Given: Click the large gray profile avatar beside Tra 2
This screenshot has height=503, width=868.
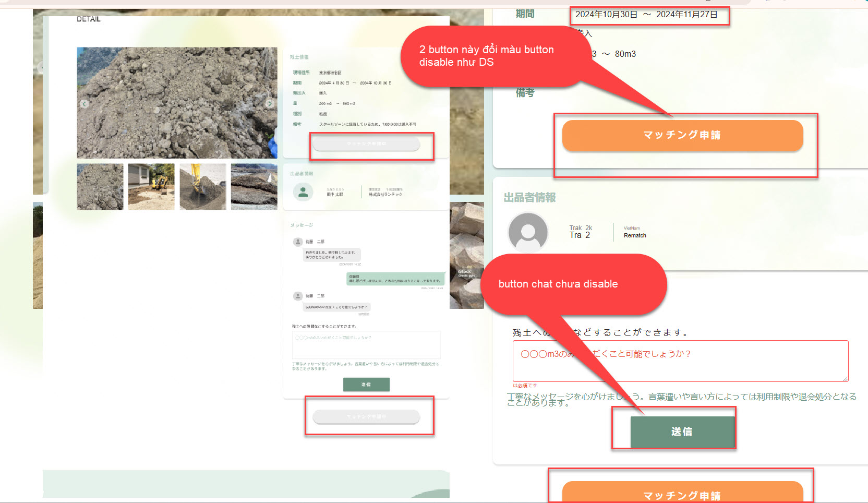Looking at the screenshot, I should [x=528, y=232].
